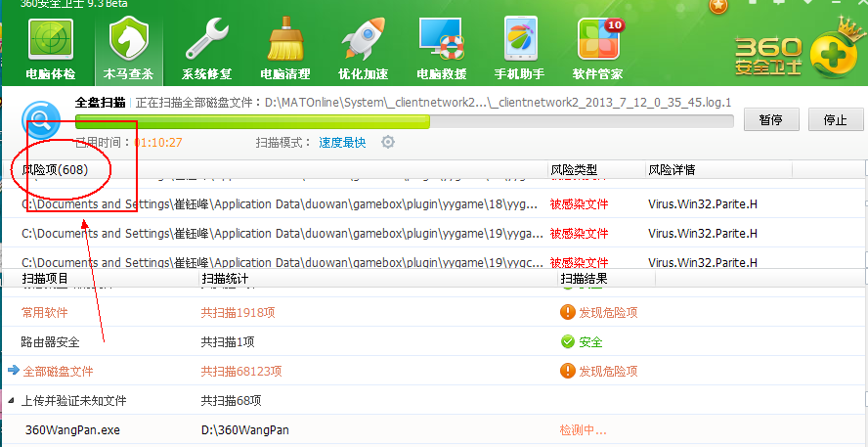Open scan settings gear next to 速度最快

[388, 143]
